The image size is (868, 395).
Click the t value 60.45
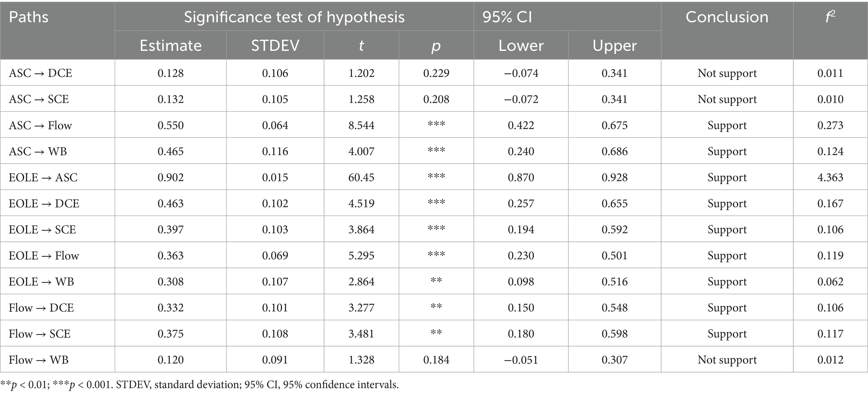(x=361, y=177)
